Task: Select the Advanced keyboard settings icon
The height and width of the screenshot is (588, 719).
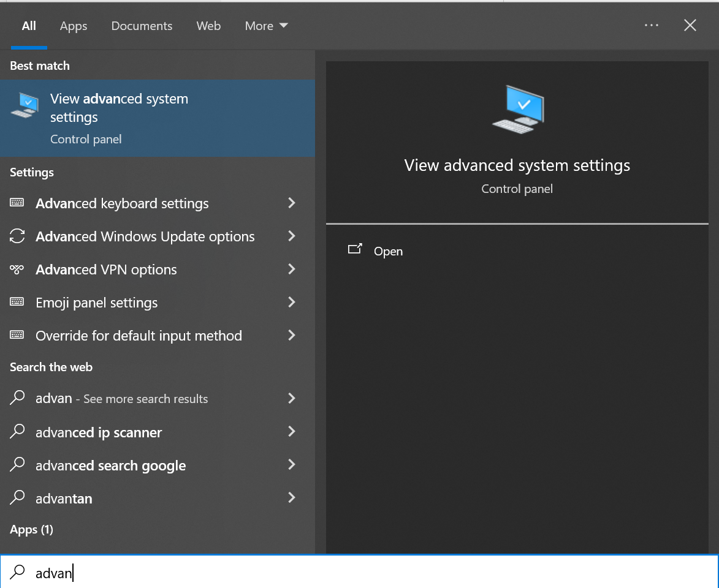Action: tap(17, 203)
